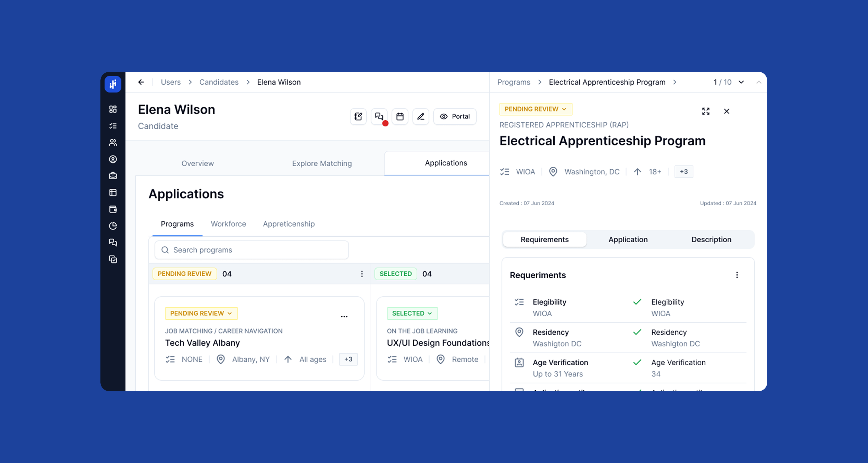Show more tags with +3 in program panel
This screenshot has height=463, width=868.
684,172
